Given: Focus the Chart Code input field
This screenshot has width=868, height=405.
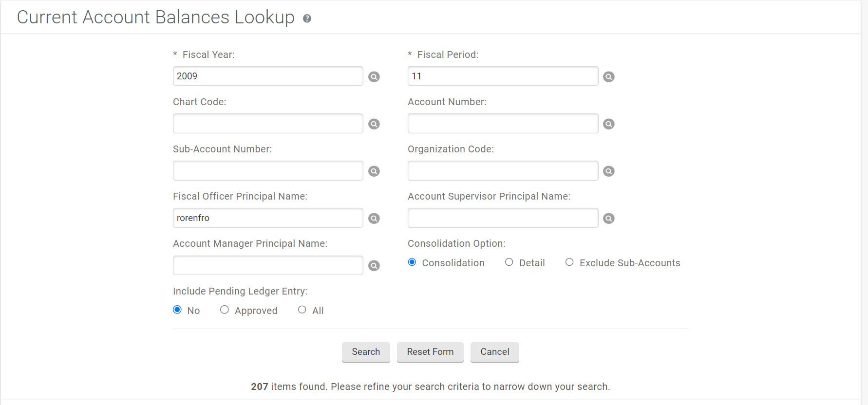Looking at the screenshot, I should pyautogui.click(x=268, y=124).
